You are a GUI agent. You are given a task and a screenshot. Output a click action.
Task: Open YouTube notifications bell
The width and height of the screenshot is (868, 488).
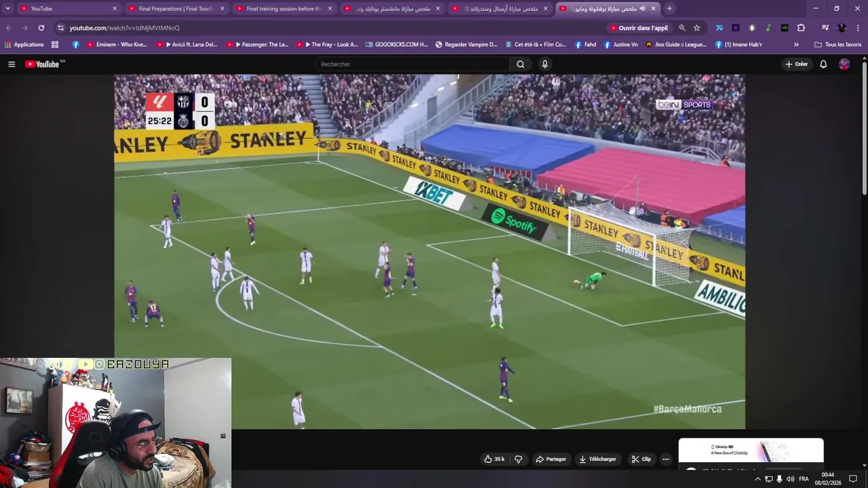click(823, 64)
